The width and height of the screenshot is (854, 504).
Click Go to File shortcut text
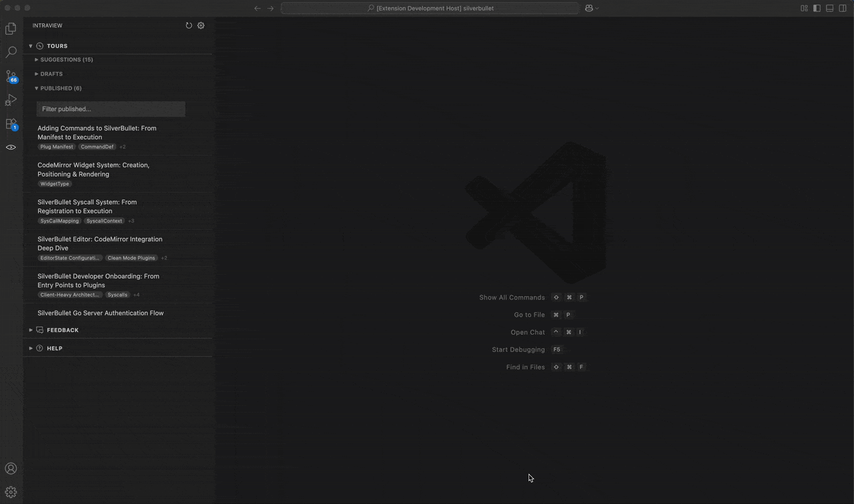click(x=529, y=315)
